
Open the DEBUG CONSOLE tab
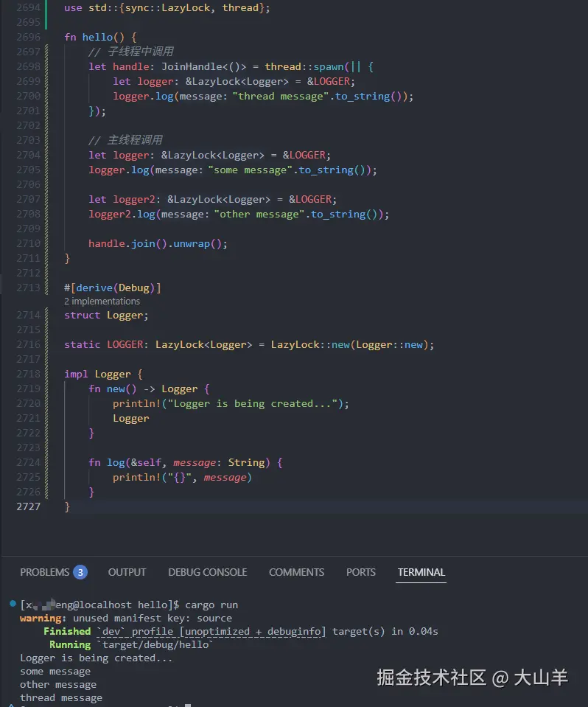click(x=207, y=572)
